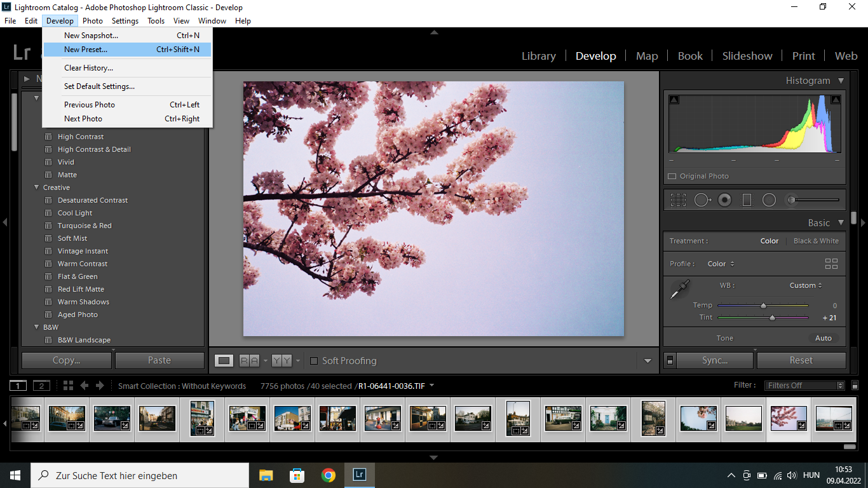868x488 pixels.
Task: Open the Windows Start menu
Action: [15, 475]
